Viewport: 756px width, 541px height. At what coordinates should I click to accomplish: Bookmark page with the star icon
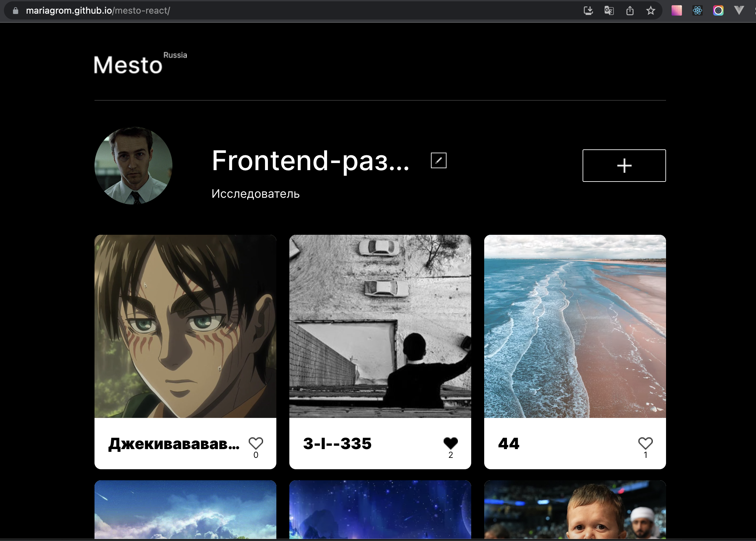tap(650, 11)
